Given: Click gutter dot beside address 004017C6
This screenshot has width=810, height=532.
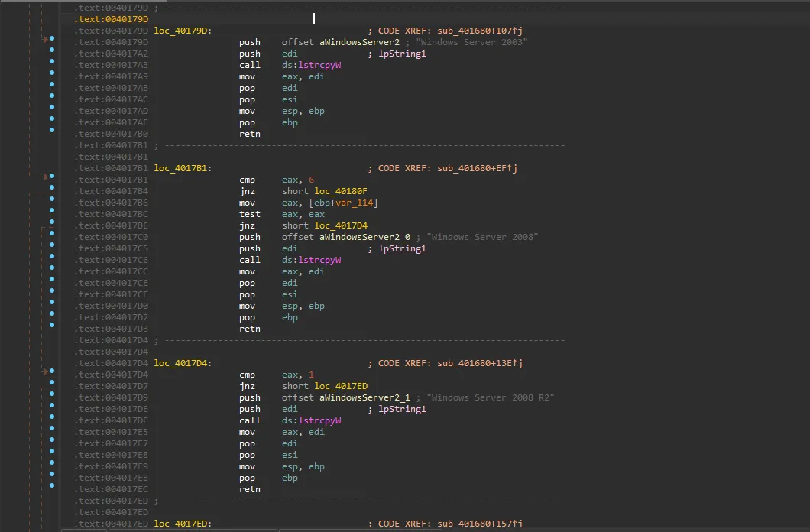Looking at the screenshot, I should (52, 256).
